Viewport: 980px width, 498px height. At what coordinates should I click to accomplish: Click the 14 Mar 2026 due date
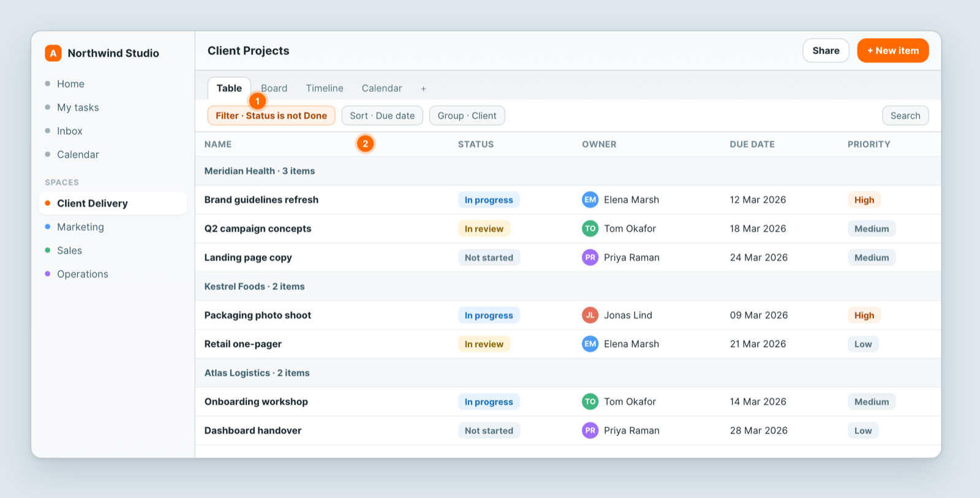click(x=758, y=402)
